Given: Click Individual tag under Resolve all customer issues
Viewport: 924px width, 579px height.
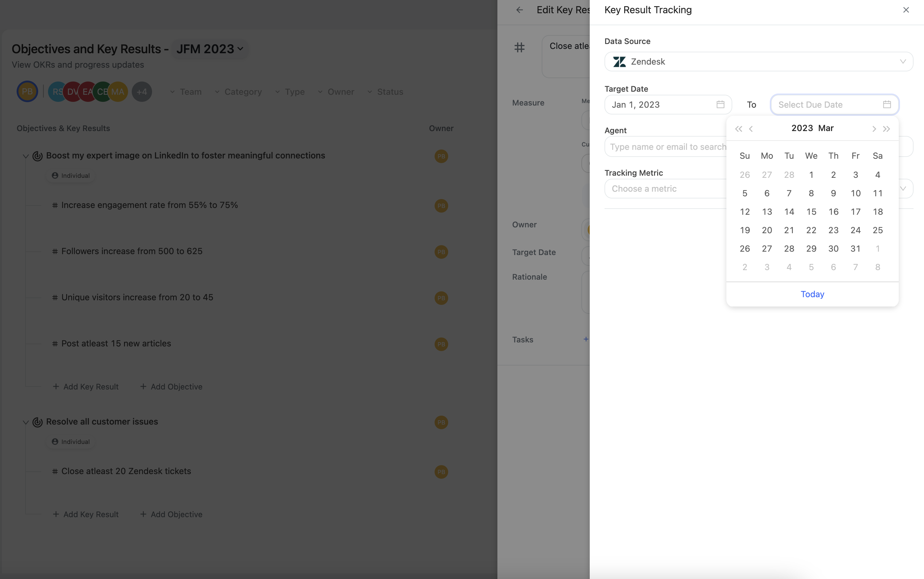Looking at the screenshot, I should tap(71, 441).
